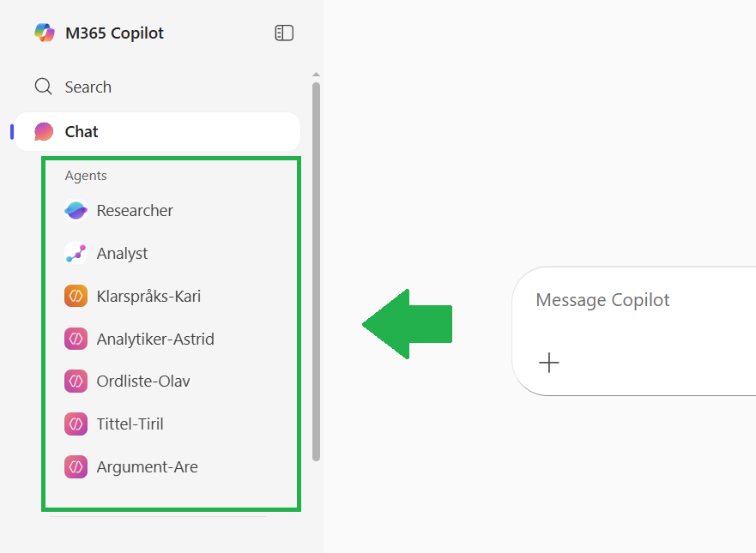Click the plus button in the message box
Image resolution: width=756 pixels, height=553 pixels.
point(549,363)
